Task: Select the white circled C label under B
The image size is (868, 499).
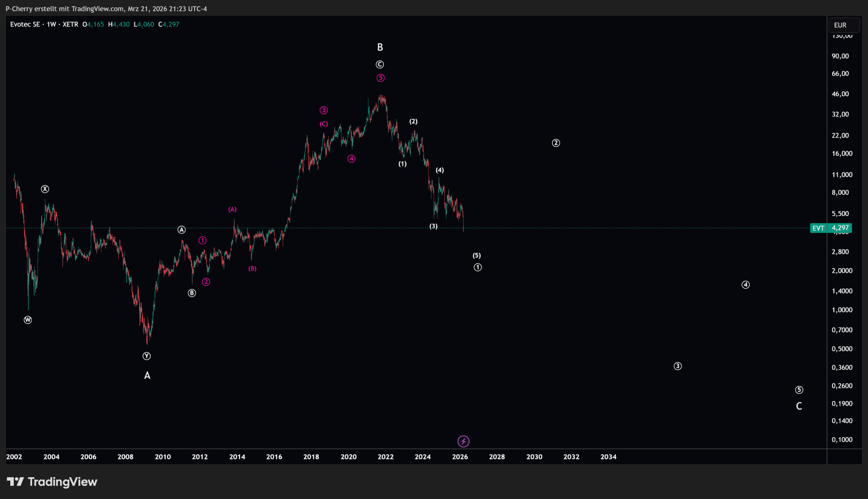Action: 380,64
